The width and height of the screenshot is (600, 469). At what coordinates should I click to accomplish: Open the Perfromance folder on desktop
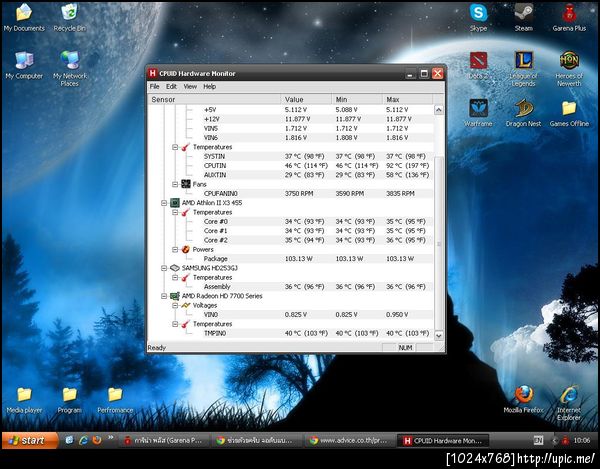tap(115, 400)
